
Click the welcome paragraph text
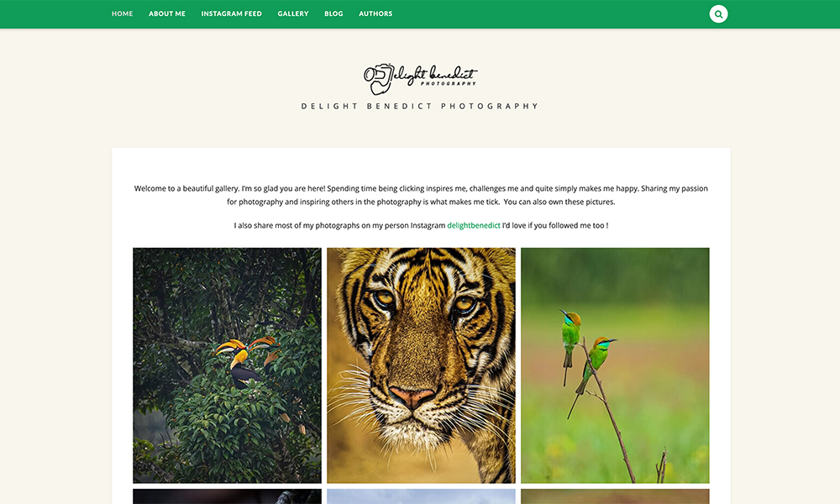click(421, 195)
